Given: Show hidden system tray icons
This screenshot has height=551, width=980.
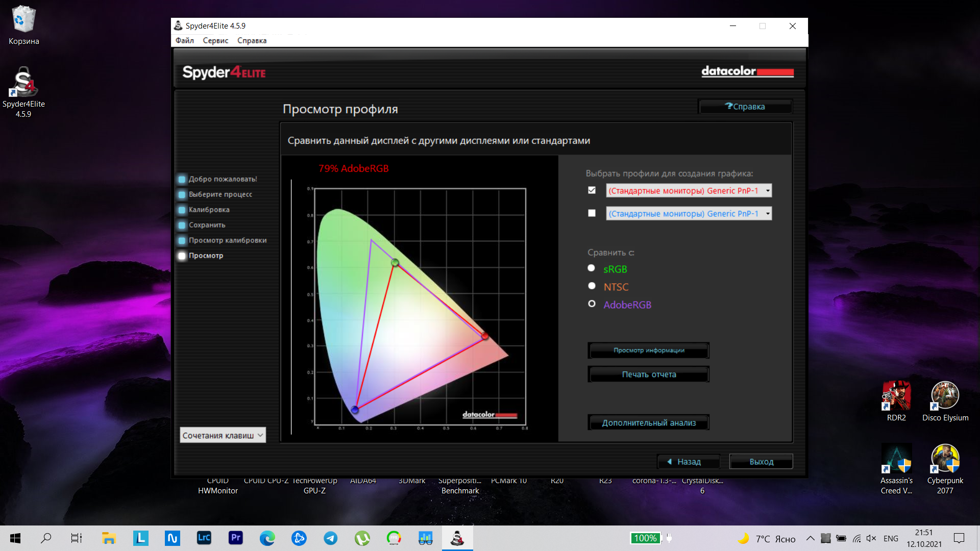Looking at the screenshot, I should (810, 538).
